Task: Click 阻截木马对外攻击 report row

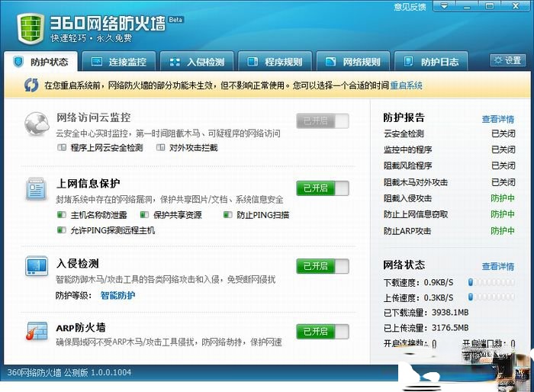Action: [x=449, y=182]
